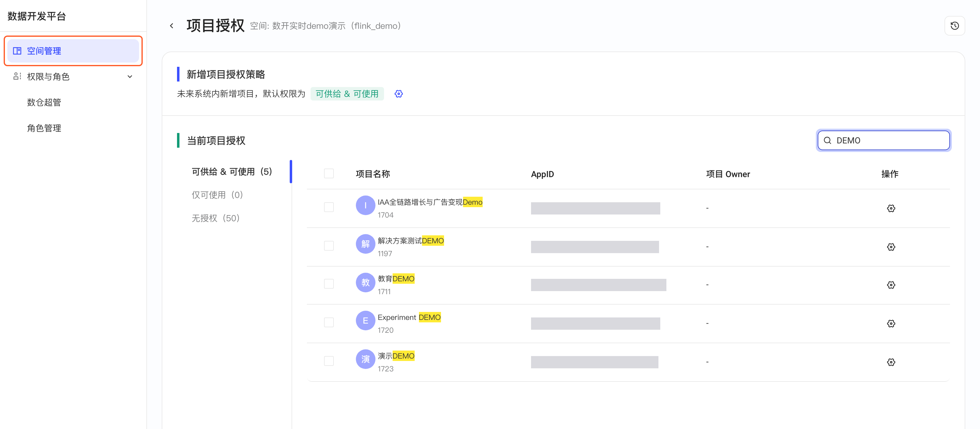Image resolution: width=980 pixels, height=429 pixels.
Task: Click project name Experiment DEMO
Action: click(x=409, y=317)
